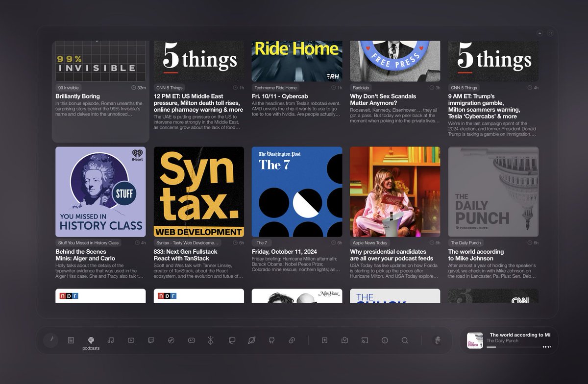This screenshot has height=384, width=588.
Task: Click now playing title 'The world according to Mi'
Action: [520, 335]
